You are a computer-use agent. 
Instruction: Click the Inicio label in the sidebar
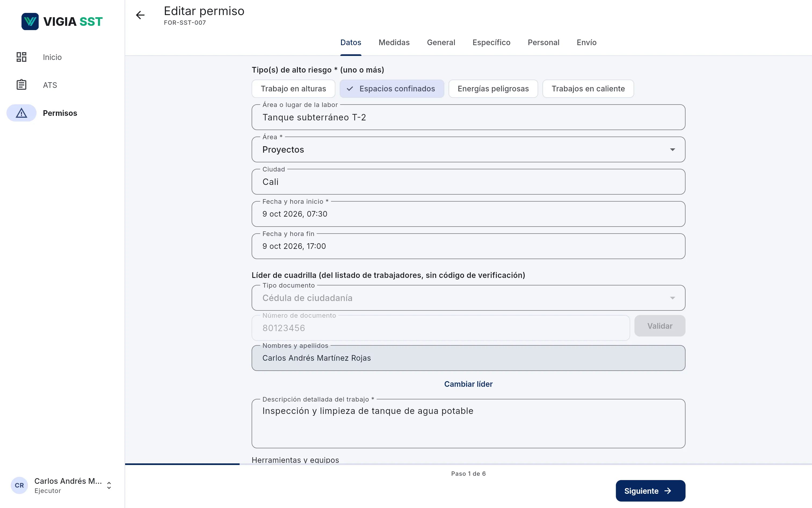pos(52,57)
